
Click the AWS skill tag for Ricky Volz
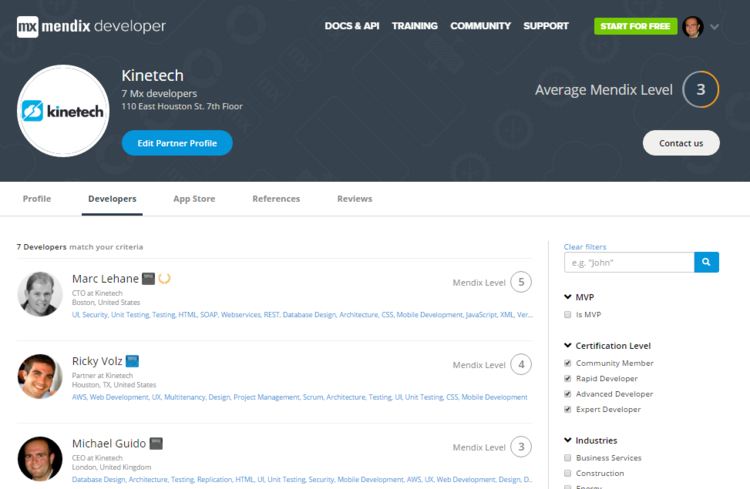pyautogui.click(x=79, y=397)
